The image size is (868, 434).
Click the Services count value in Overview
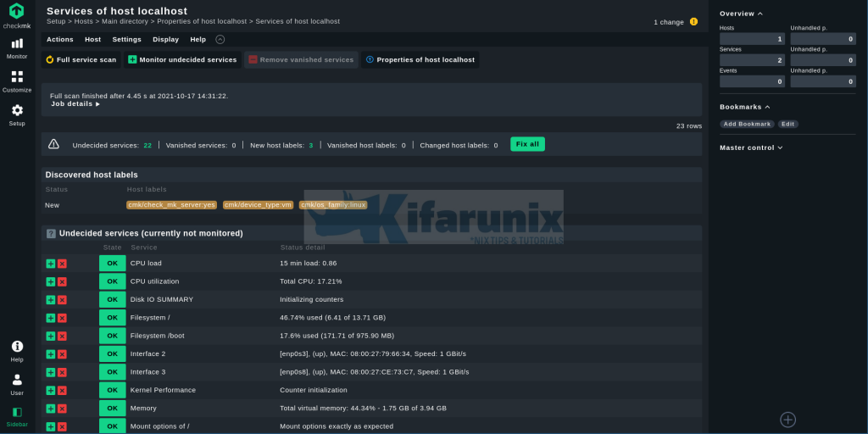point(753,60)
